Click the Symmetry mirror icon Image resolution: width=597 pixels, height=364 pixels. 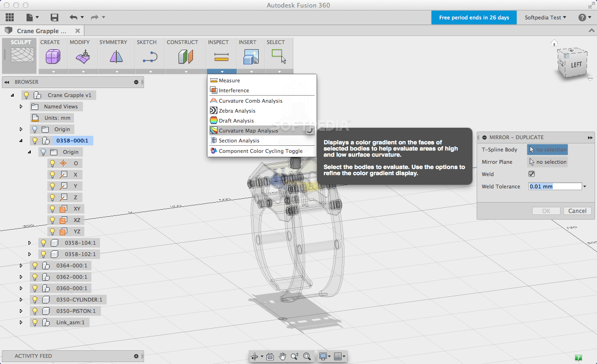click(x=117, y=57)
